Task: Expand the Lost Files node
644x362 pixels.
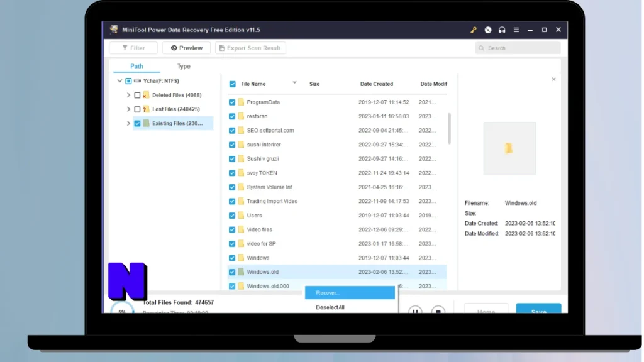Action: 128,109
